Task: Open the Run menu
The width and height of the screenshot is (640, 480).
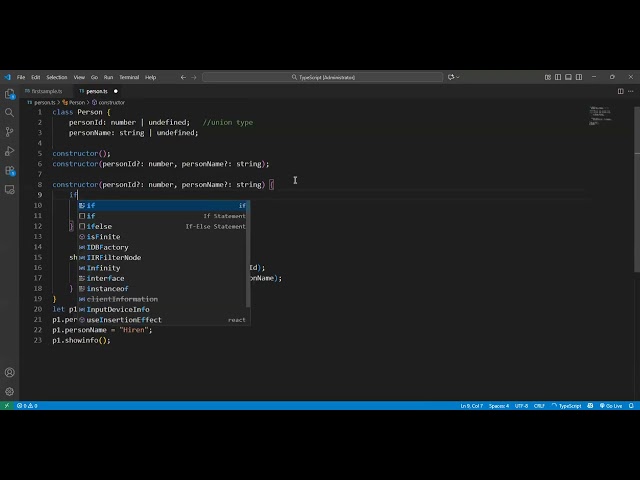Action: tap(108, 77)
